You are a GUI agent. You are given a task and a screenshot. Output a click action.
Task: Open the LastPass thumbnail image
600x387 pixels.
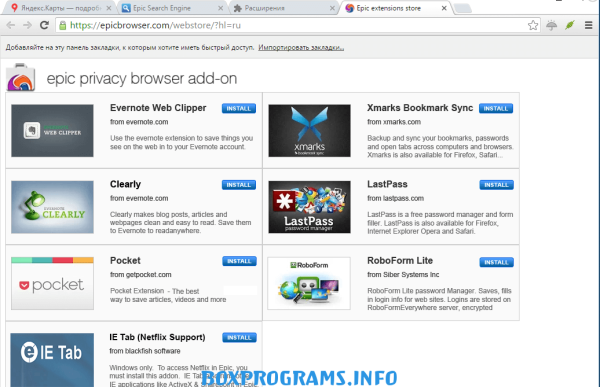309,207
